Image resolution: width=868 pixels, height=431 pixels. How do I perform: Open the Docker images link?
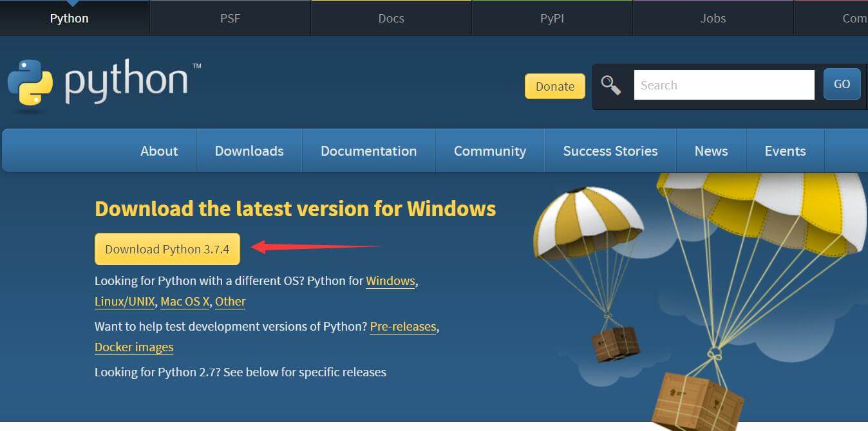[134, 347]
